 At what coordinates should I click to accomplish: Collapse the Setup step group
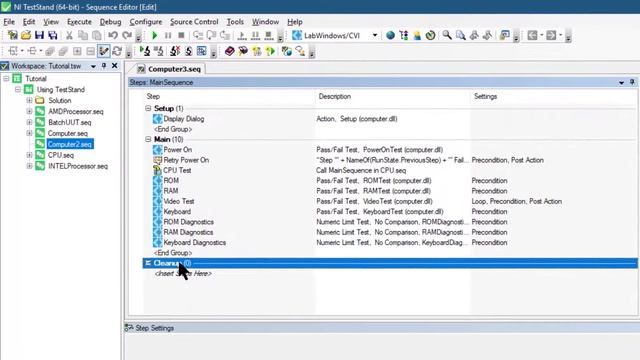pyautogui.click(x=148, y=108)
